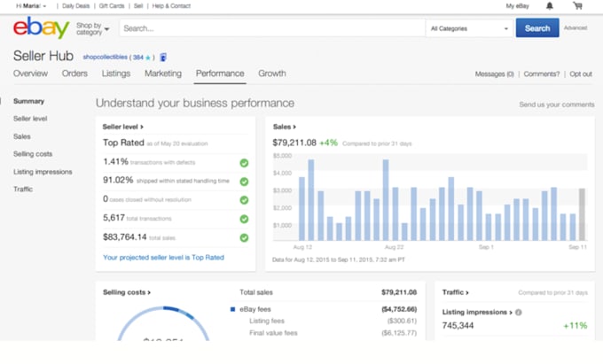603x364 pixels.
Task: Select Selling costs in the left sidebar
Action: pyautogui.click(x=33, y=154)
